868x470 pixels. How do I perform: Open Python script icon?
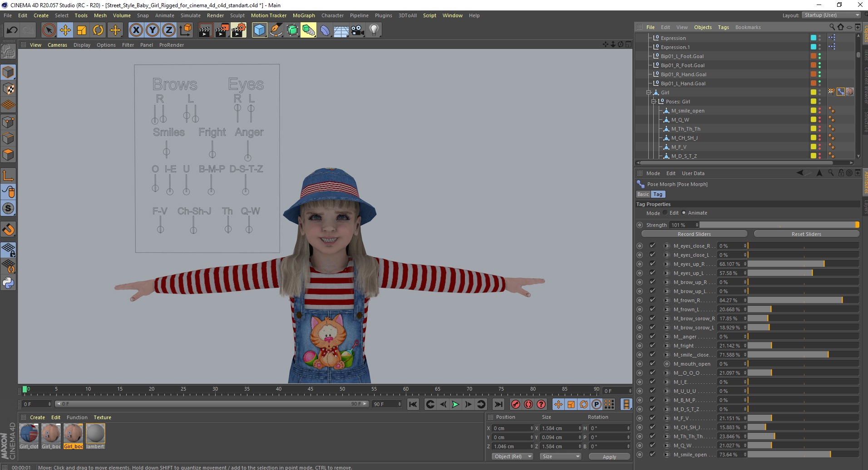pyautogui.click(x=8, y=283)
